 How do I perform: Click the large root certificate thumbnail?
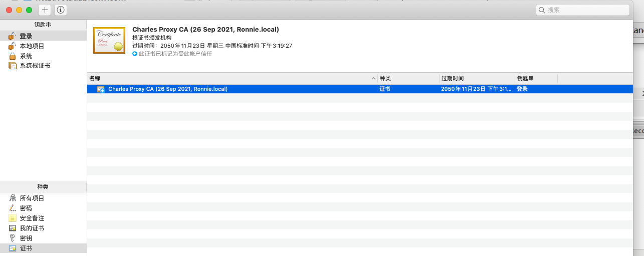(109, 40)
